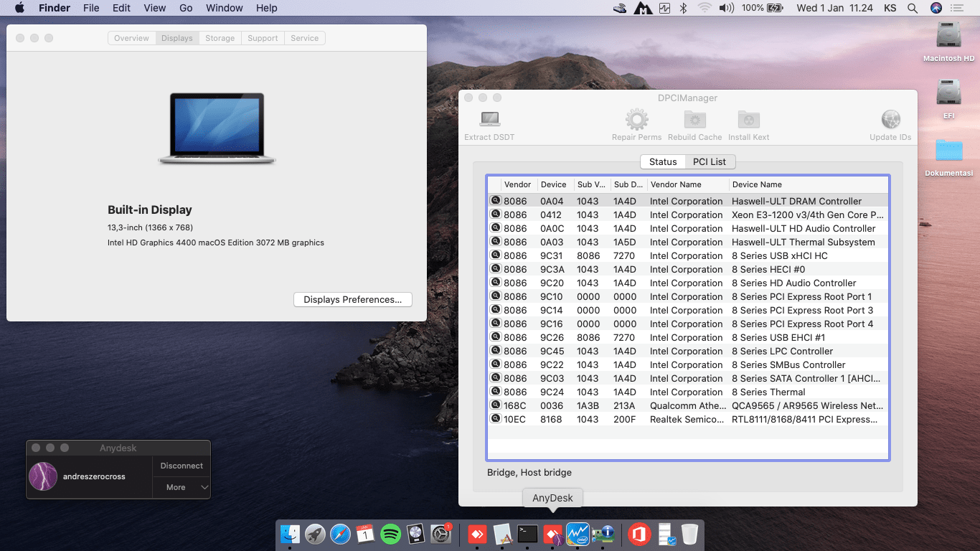This screenshot has height=551, width=980.
Task: Open Launchpad rocket icon in Dock
Action: pos(315,534)
